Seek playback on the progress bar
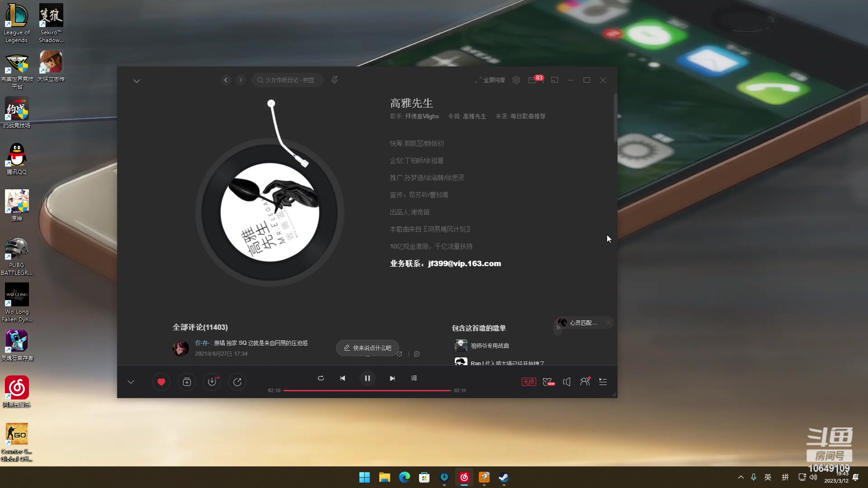The image size is (868, 488). click(x=367, y=390)
